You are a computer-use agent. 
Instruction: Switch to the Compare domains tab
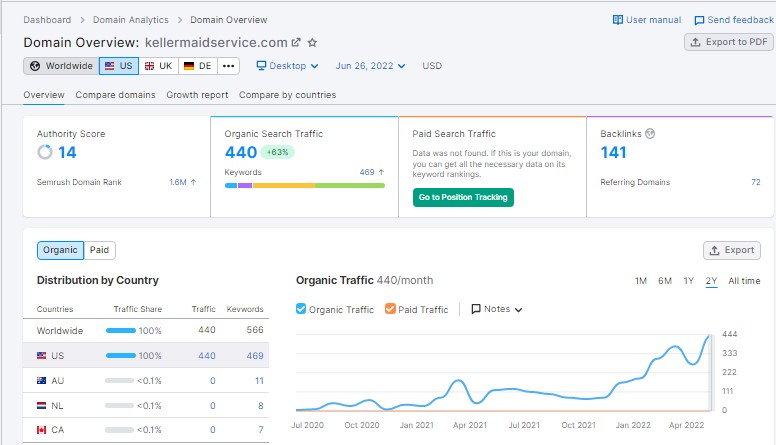pyautogui.click(x=115, y=95)
